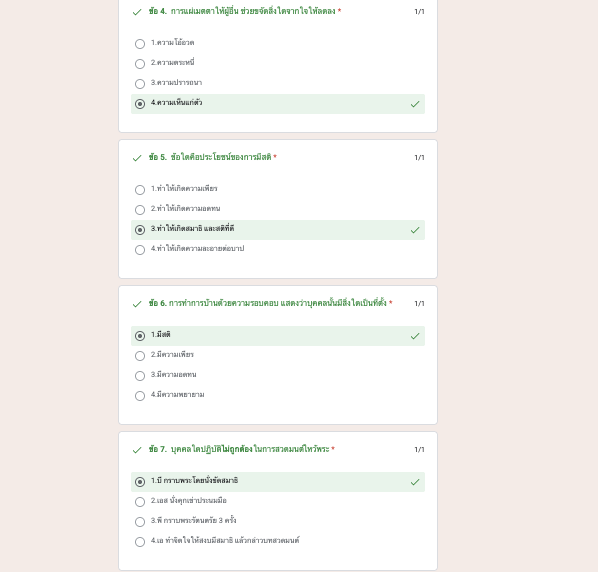Click the ข้อ 6 question title text

point(268,303)
